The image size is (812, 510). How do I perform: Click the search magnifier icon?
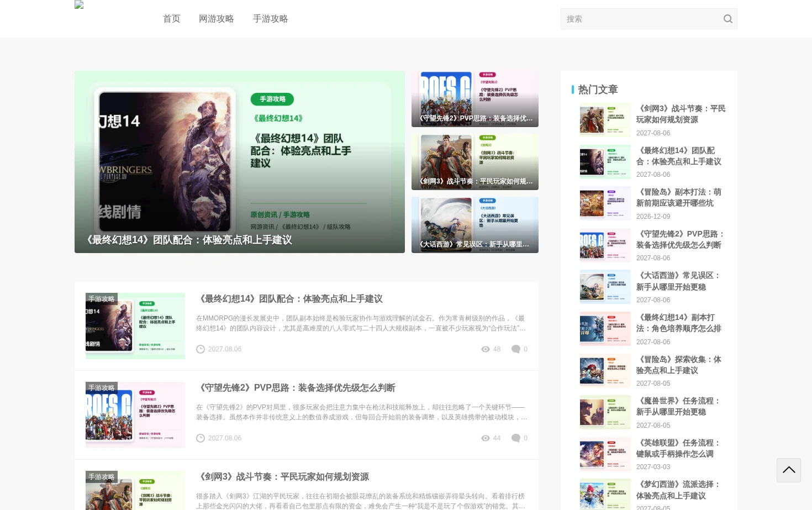click(x=727, y=19)
